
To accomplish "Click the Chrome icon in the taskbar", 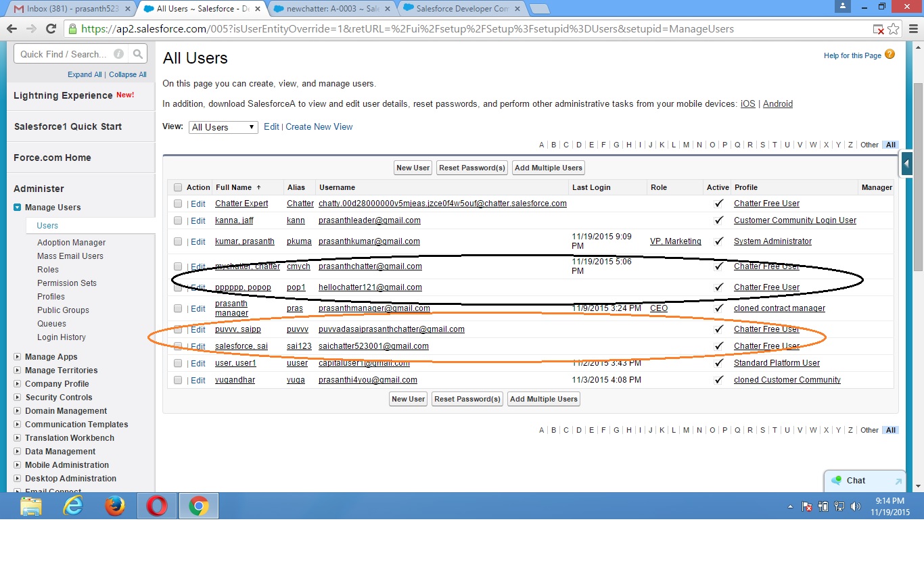I will 199,506.
